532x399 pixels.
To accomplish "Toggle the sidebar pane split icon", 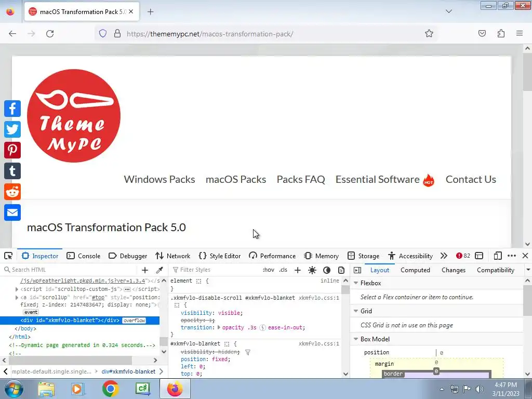I will click(357, 270).
